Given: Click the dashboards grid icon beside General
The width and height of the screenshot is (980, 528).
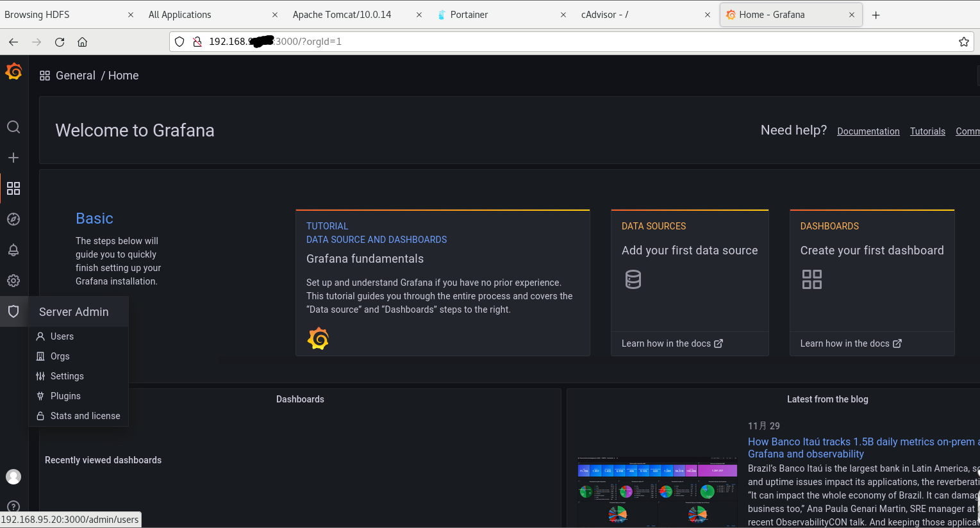Looking at the screenshot, I should coord(45,76).
